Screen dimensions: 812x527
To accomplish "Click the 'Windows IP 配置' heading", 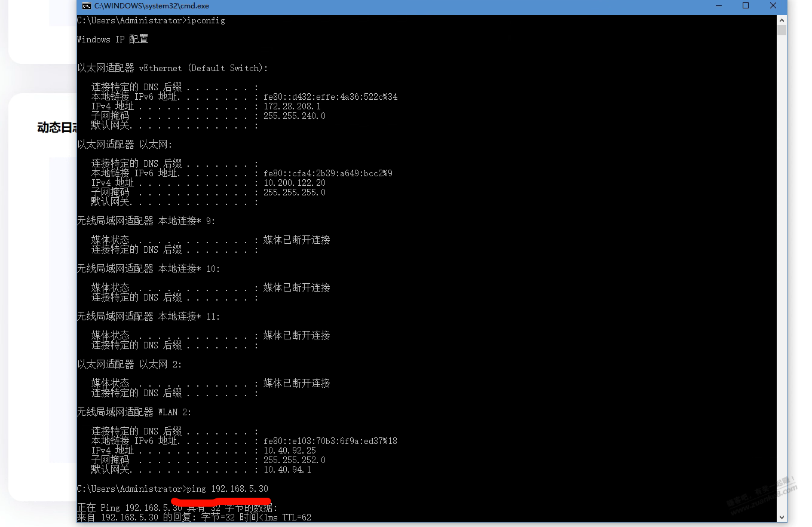I will [113, 39].
